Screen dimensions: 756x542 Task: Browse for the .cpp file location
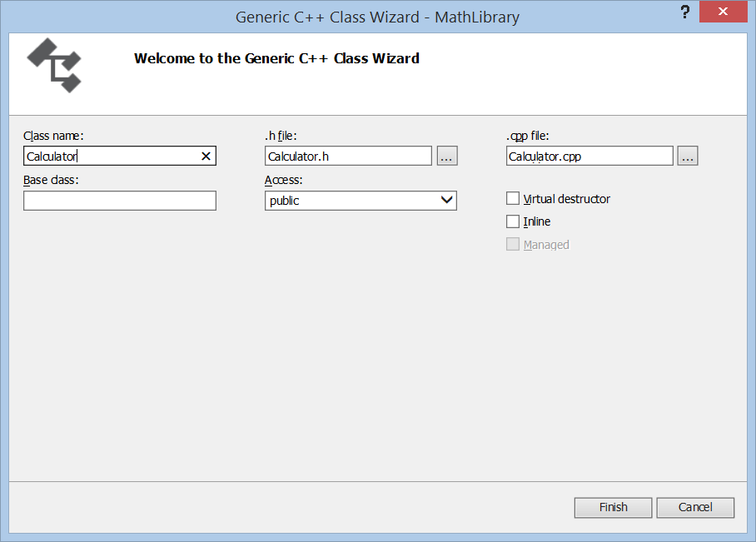[x=688, y=157]
